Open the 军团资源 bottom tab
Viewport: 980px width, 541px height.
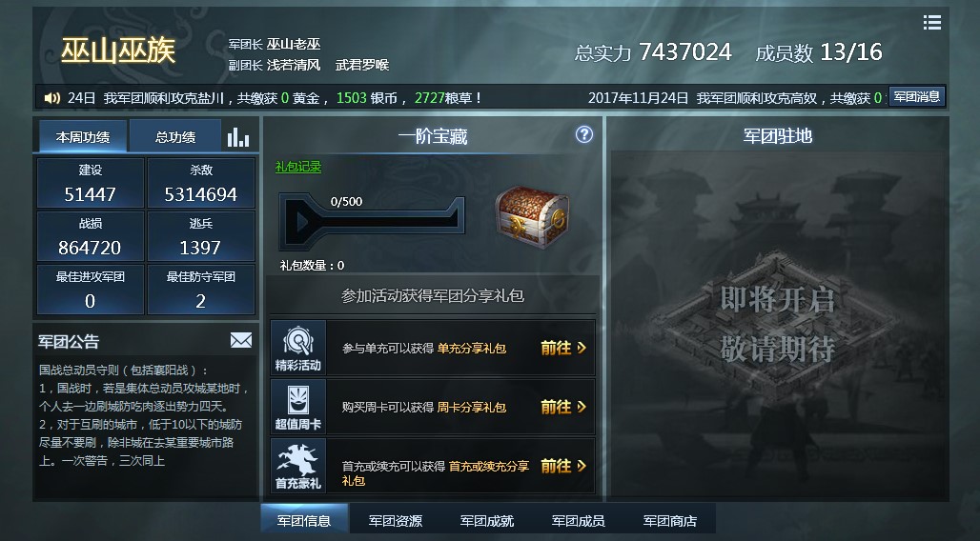(396, 520)
